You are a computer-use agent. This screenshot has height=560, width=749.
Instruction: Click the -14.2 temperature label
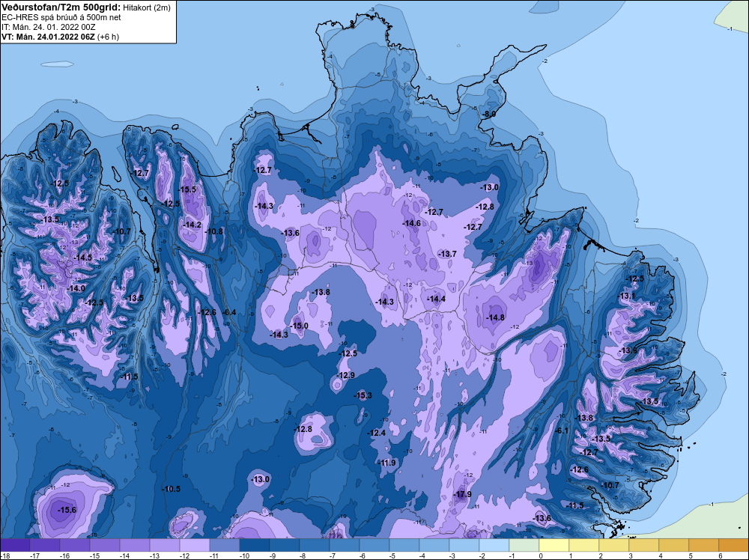click(x=192, y=225)
